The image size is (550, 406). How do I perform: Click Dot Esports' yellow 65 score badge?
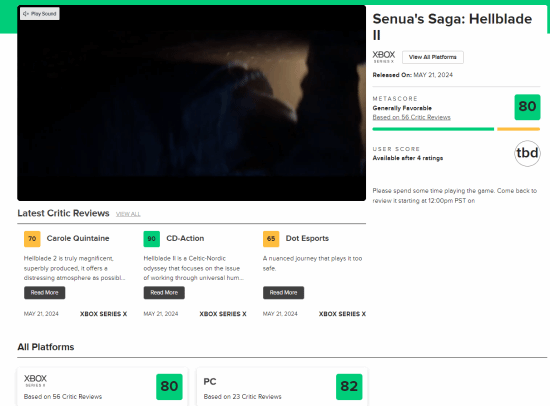click(271, 239)
